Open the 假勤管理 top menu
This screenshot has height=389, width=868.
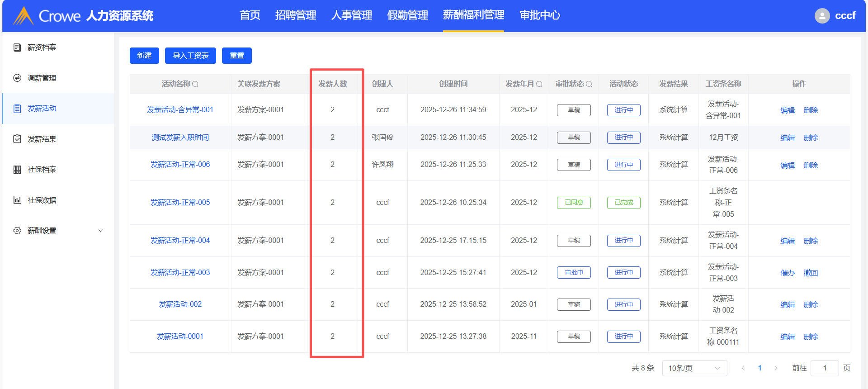pyautogui.click(x=407, y=15)
